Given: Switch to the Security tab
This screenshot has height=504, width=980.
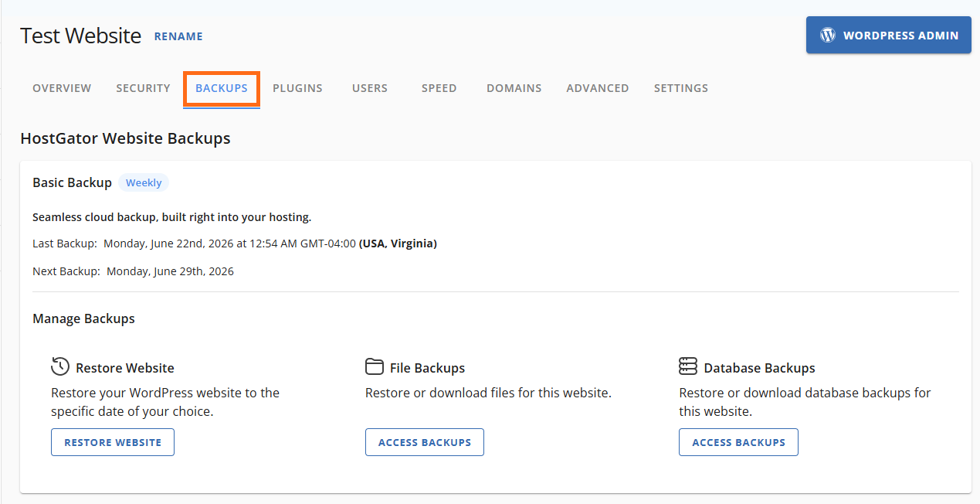Looking at the screenshot, I should point(143,88).
